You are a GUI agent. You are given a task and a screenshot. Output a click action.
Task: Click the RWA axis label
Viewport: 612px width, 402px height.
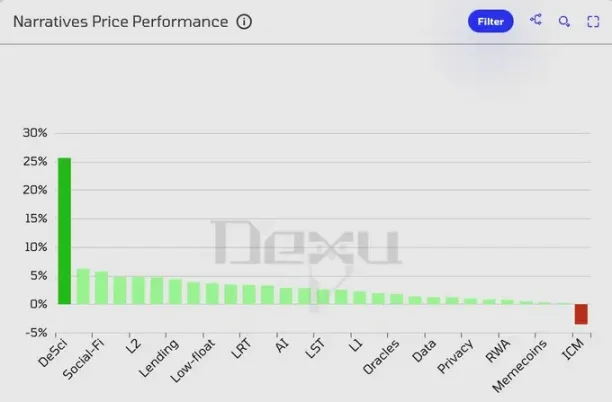pyautogui.click(x=498, y=350)
